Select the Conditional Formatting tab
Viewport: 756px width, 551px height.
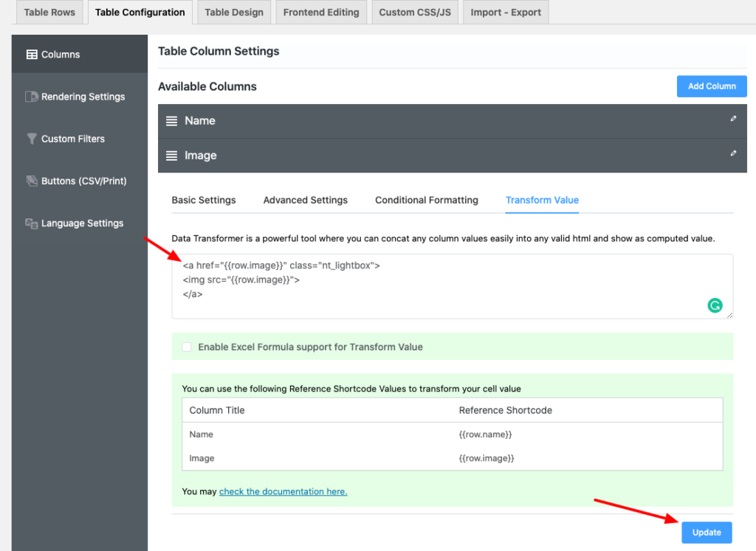click(426, 200)
